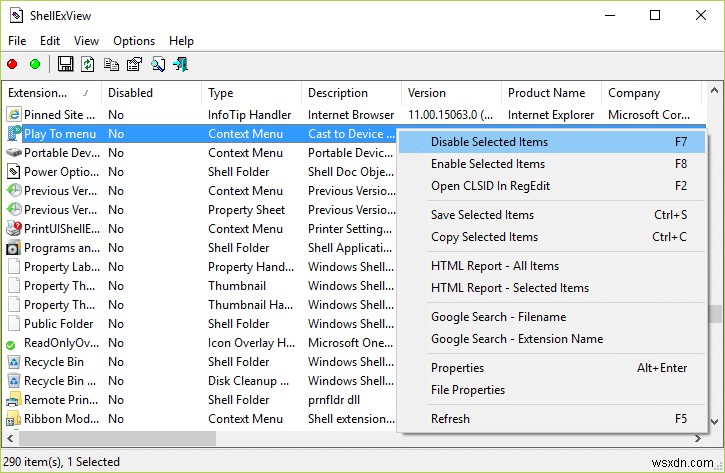
Task: Select HTML Report - All Items
Action: click(x=552, y=266)
